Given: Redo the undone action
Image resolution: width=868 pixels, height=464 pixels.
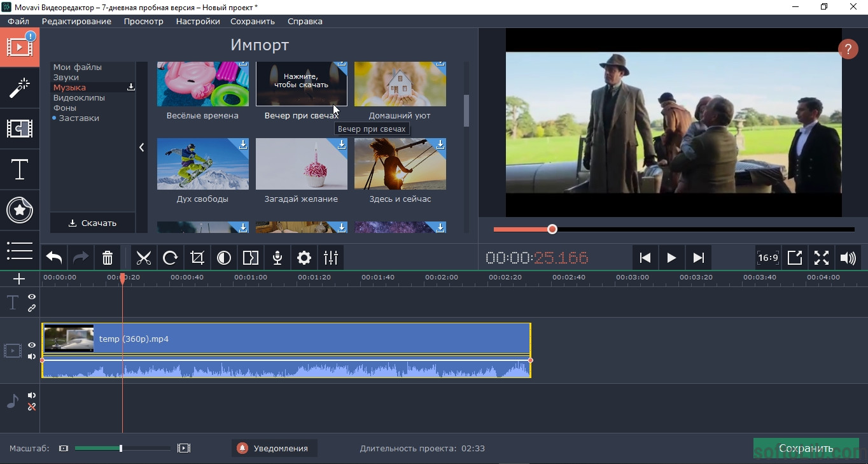Looking at the screenshot, I should pos(81,258).
